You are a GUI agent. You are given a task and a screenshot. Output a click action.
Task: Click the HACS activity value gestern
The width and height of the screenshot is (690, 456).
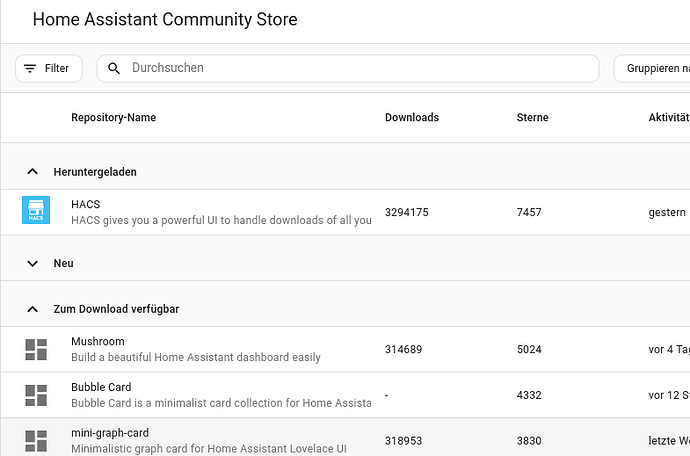pos(667,213)
